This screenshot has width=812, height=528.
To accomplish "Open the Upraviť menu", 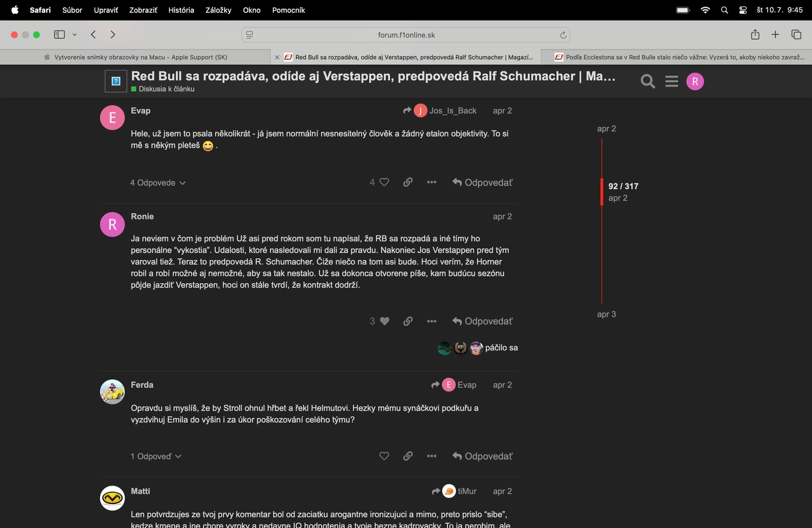I will [x=106, y=10].
